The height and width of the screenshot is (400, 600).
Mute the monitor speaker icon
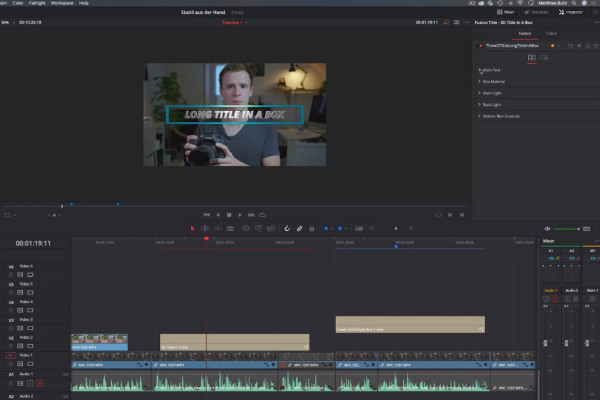548,229
